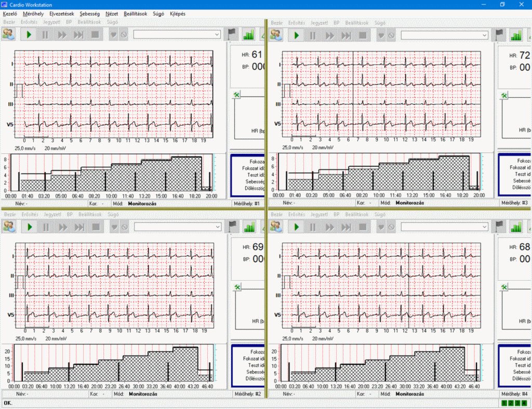The height and width of the screenshot is (409, 532).
Task: Select green station indicator 1 in status bar
Action: [x=504, y=403]
